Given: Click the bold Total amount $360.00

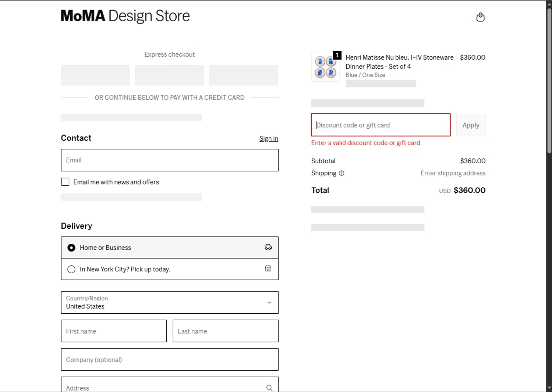Looking at the screenshot, I should click(x=470, y=190).
